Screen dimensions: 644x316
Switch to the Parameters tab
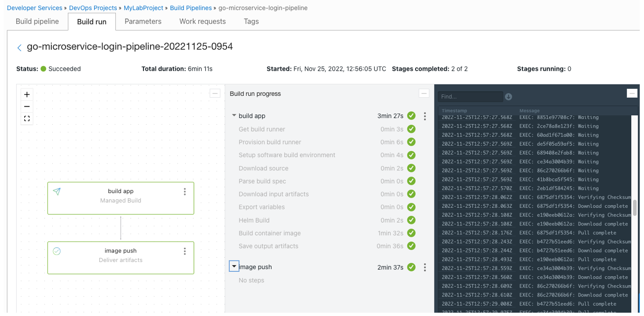[143, 21]
